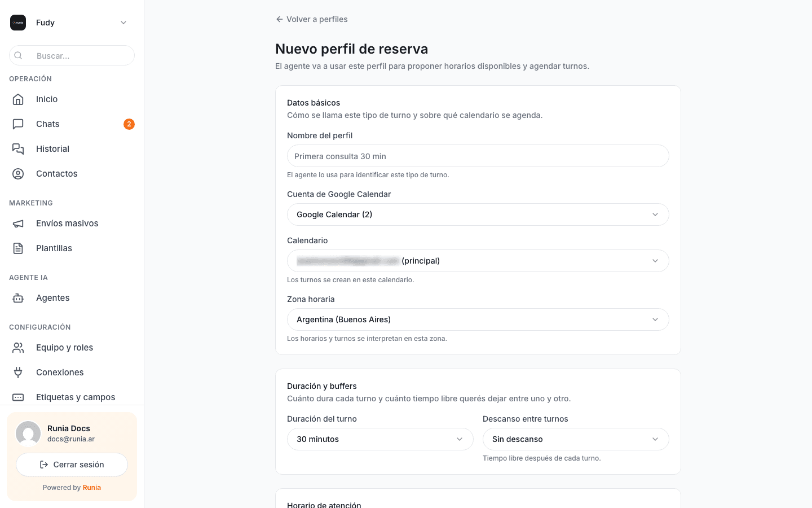Click the Cerrar sesión button
Screen dimensions: 812x508
click(x=72, y=465)
